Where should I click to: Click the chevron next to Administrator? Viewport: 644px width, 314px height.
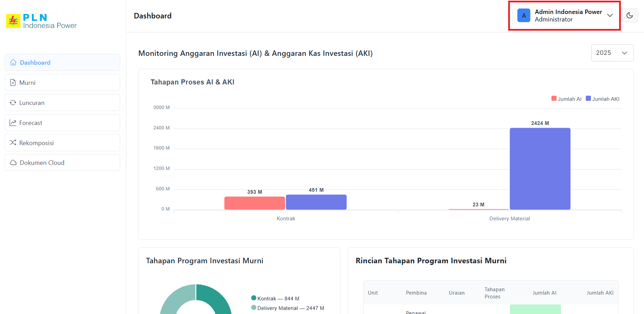[610, 16]
